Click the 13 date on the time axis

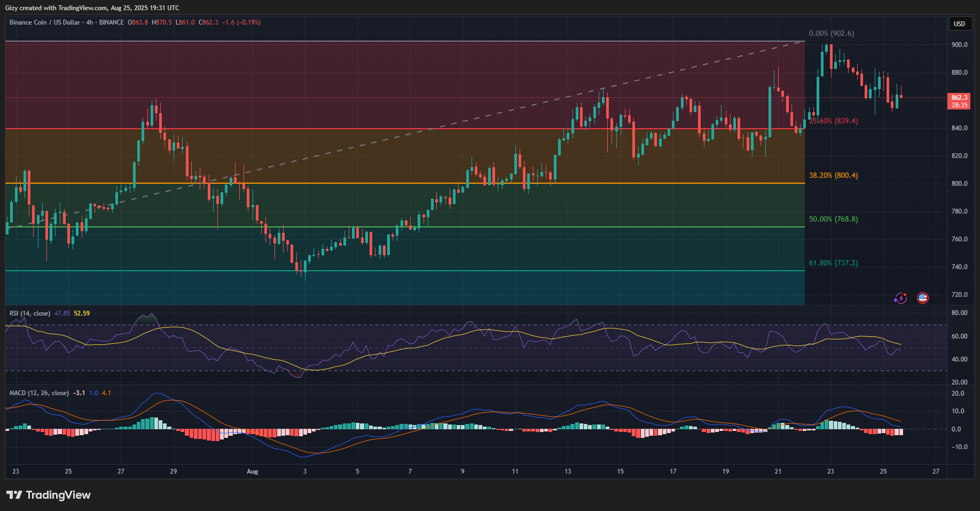pos(568,471)
